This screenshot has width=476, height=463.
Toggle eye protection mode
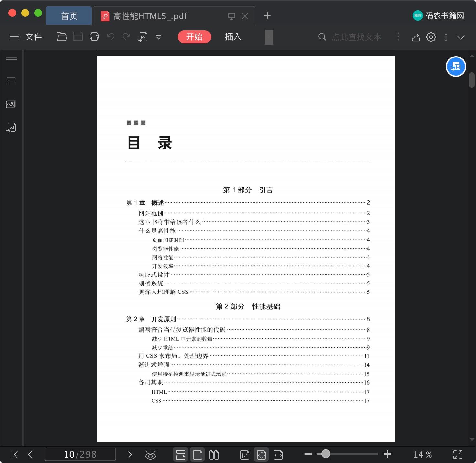pyautogui.click(x=150, y=455)
